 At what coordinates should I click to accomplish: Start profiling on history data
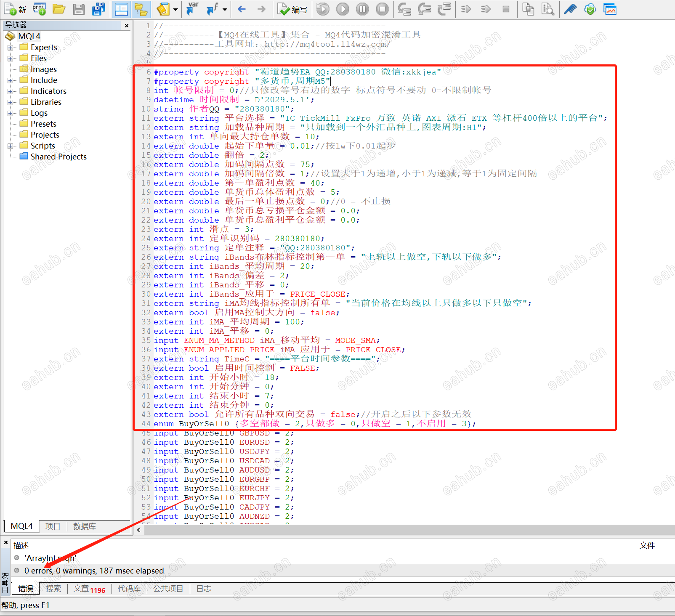(x=486, y=9)
